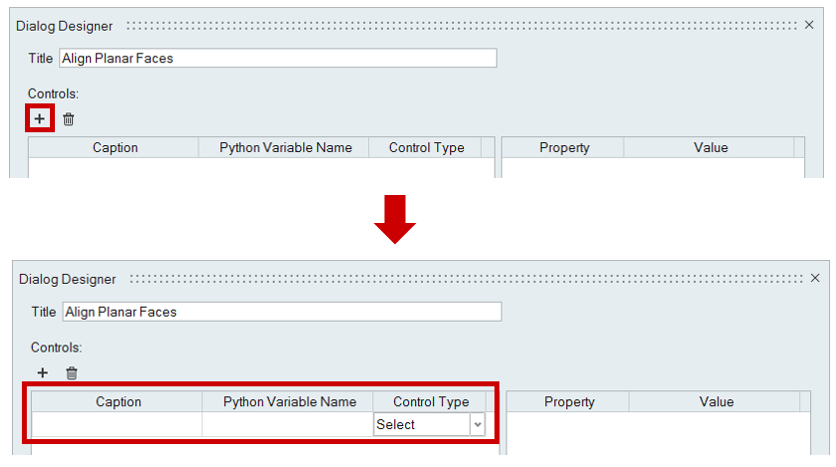Click the Value column header in lower panel
The width and height of the screenshot is (836, 467).
(x=714, y=402)
